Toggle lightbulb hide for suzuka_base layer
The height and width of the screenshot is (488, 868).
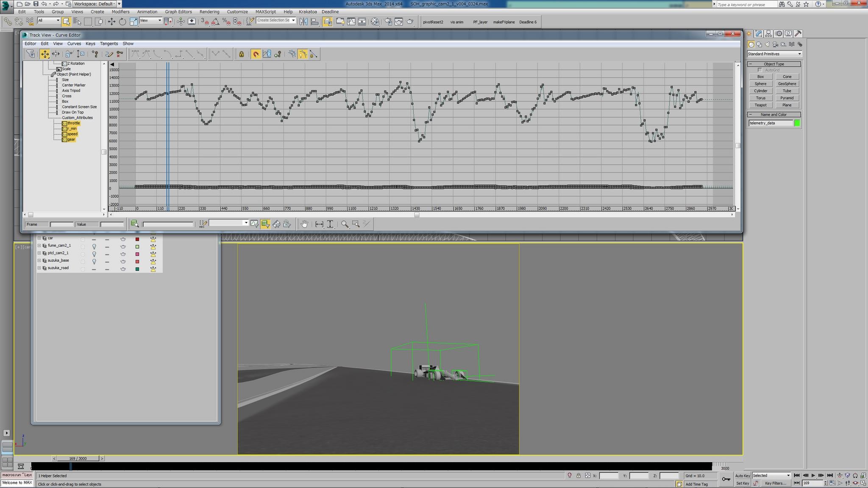(x=94, y=261)
